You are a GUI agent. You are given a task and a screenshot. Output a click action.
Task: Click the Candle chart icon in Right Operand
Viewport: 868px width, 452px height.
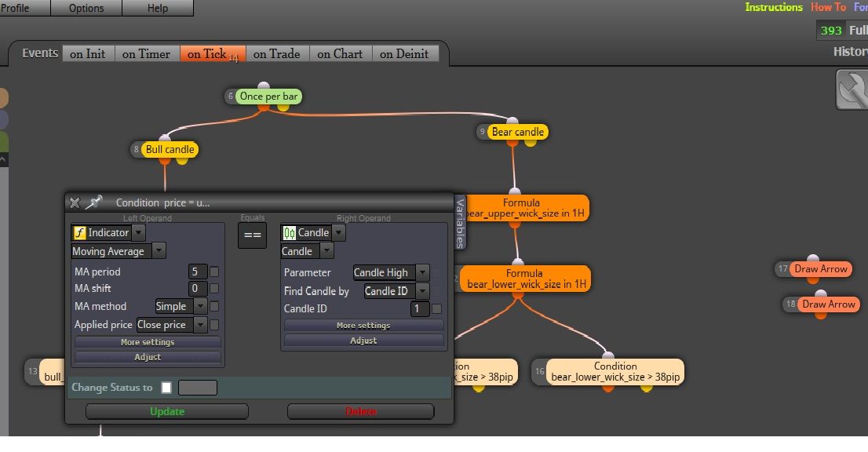coord(289,233)
